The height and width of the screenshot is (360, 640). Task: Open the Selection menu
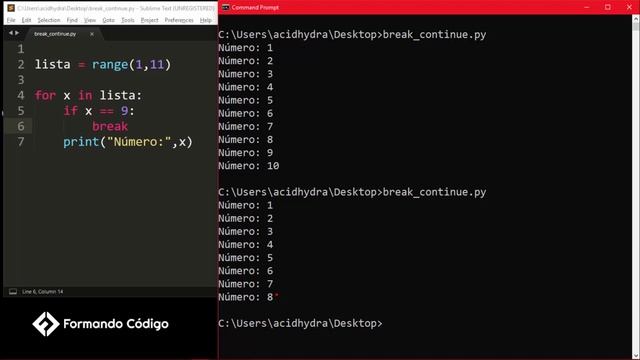click(x=49, y=20)
